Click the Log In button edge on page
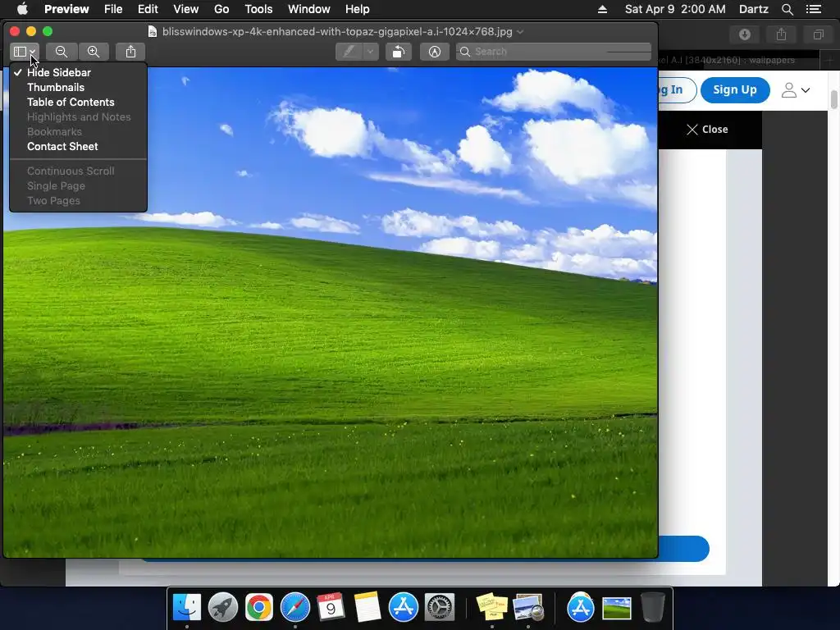Screen dimensions: 840x630 (x=678, y=90)
